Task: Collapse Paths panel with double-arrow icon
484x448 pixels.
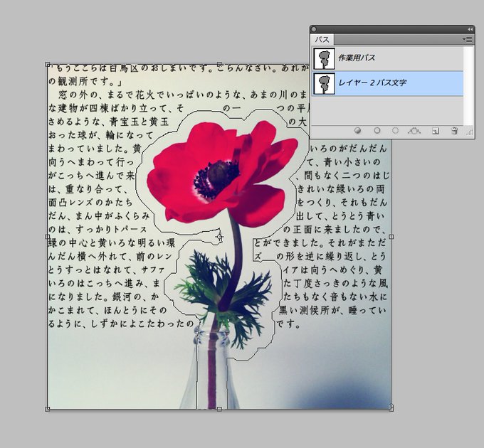Action: (x=470, y=29)
